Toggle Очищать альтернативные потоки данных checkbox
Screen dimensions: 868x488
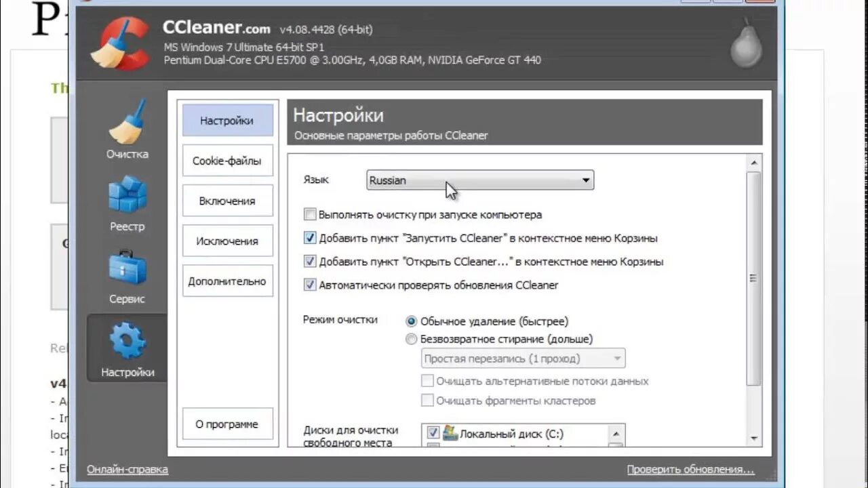427,381
